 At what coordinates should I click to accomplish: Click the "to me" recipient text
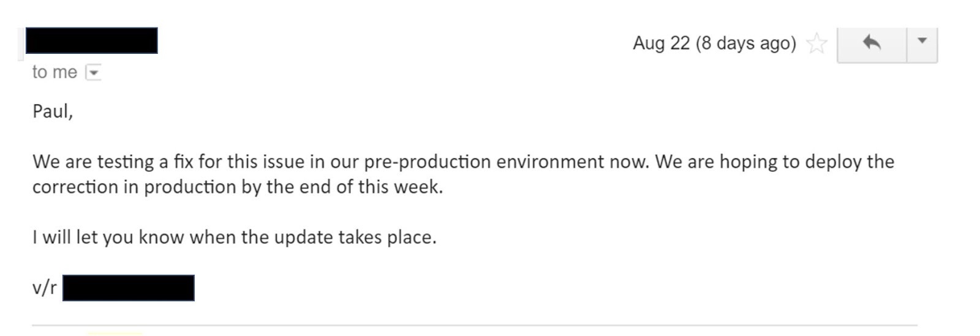click(55, 72)
